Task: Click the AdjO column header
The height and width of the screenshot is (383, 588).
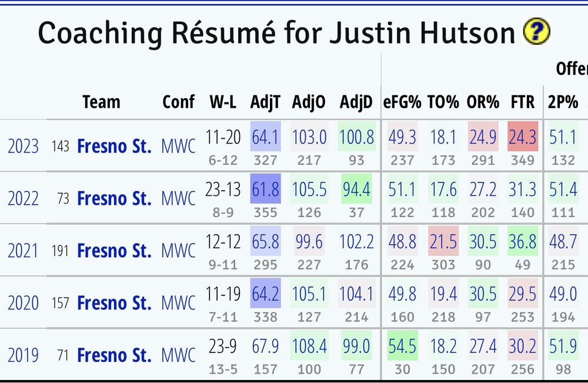Action: (309, 102)
